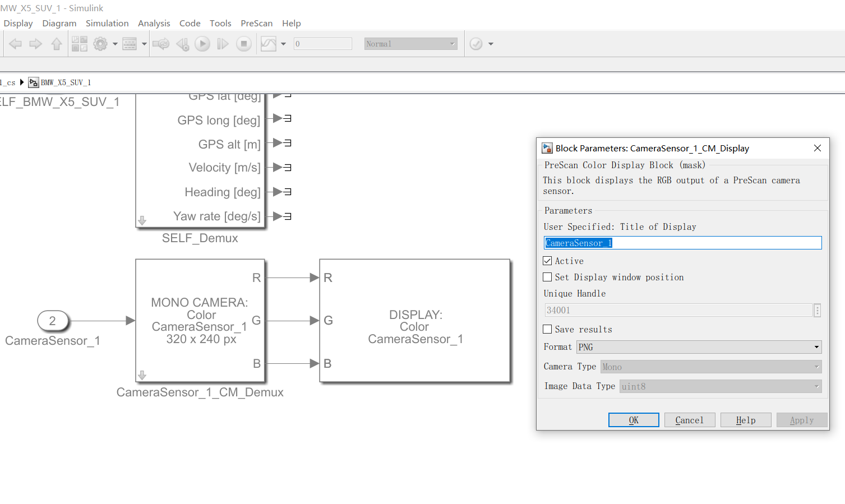Open the Normal simulation mode dropdown
This screenshot has height=504, width=845.
411,44
